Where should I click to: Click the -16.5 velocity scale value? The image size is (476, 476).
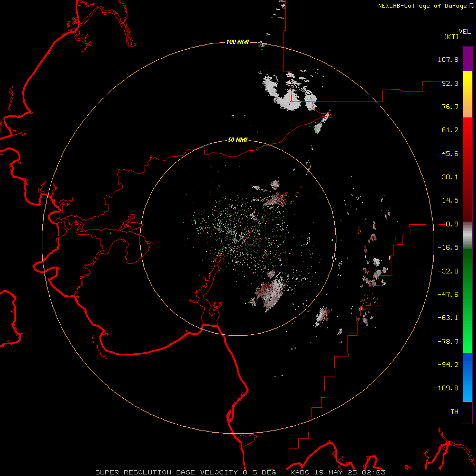pos(448,248)
